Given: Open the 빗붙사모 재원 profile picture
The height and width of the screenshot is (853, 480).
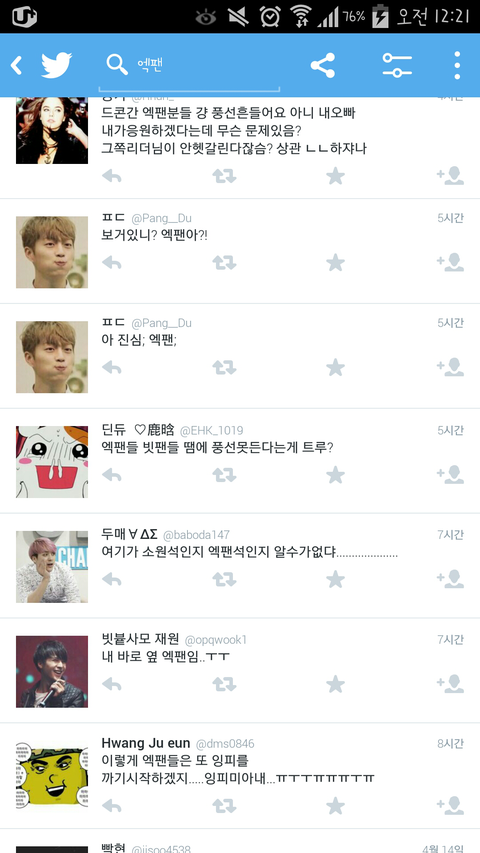Looking at the screenshot, I should pos(52,672).
